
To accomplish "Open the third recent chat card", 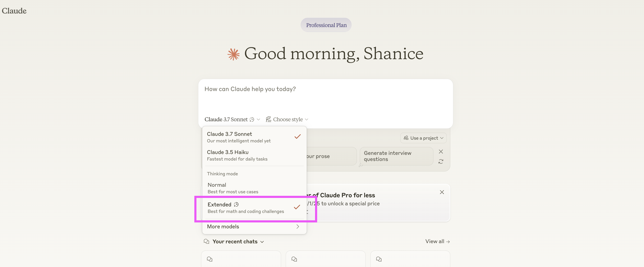I will click(x=410, y=259).
